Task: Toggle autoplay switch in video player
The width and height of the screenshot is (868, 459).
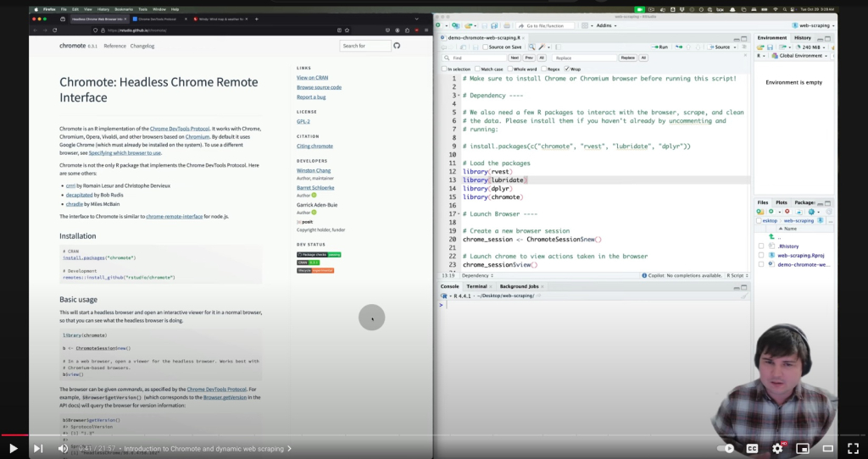Action: [726, 449]
